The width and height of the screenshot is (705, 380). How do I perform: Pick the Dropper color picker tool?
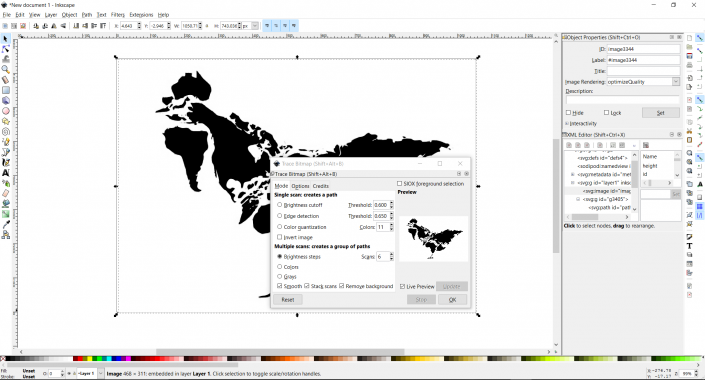[5, 224]
